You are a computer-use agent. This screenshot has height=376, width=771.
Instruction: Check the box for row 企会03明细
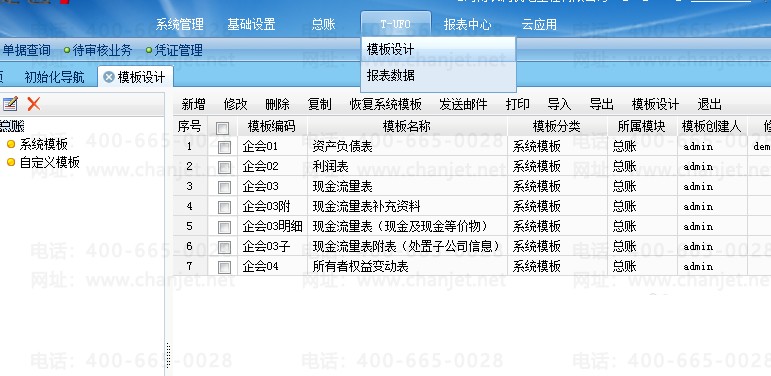click(224, 227)
